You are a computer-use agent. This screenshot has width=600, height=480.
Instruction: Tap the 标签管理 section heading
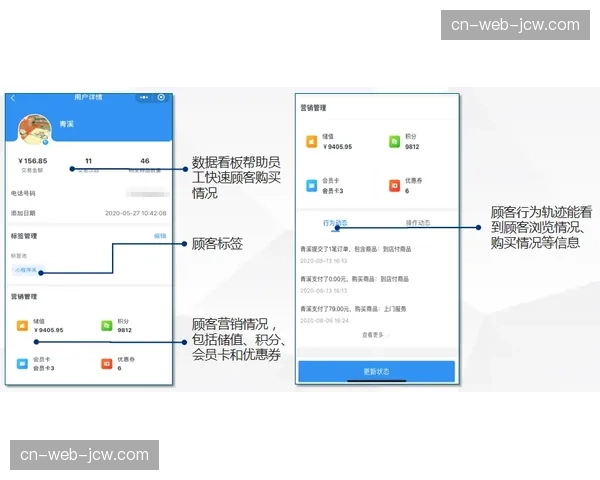tap(24, 236)
